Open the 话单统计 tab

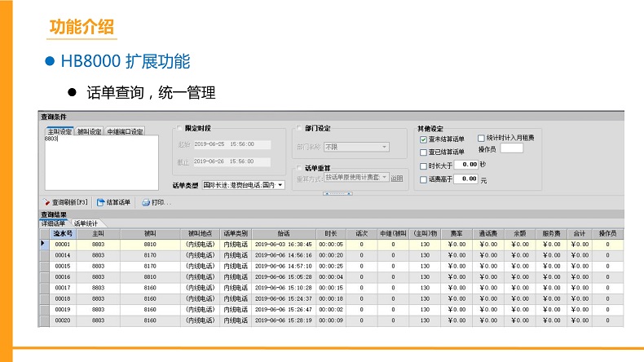(x=86, y=223)
